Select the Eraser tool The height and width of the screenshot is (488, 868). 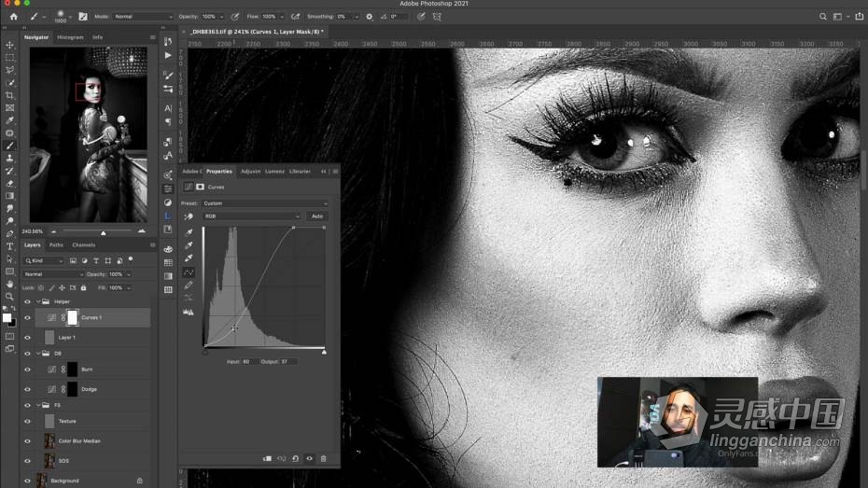click(9, 183)
